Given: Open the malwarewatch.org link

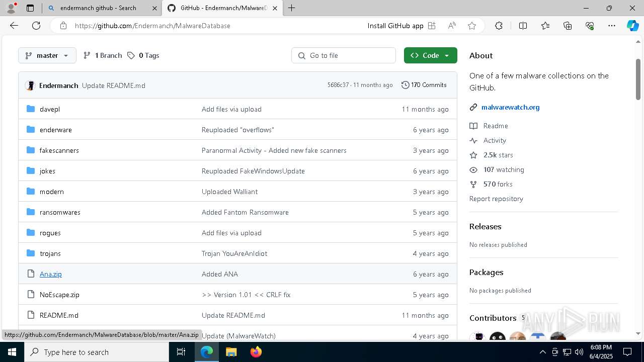Looking at the screenshot, I should tap(510, 107).
